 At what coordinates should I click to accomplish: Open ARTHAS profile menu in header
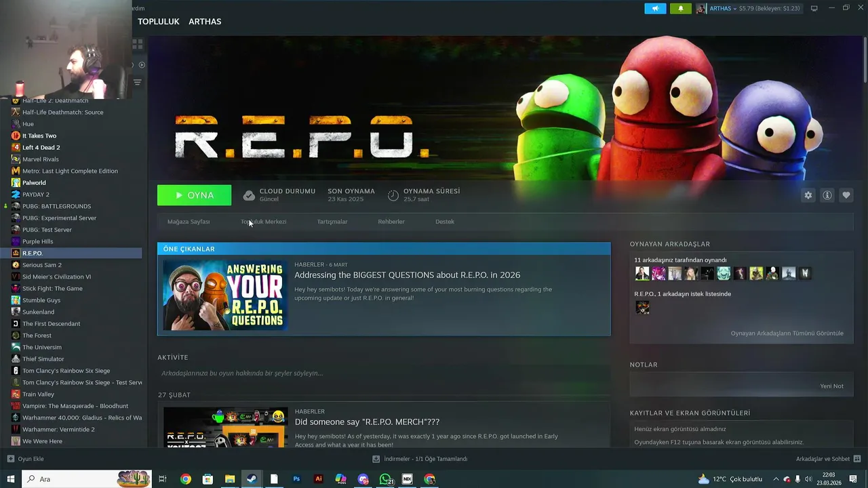coord(205,22)
